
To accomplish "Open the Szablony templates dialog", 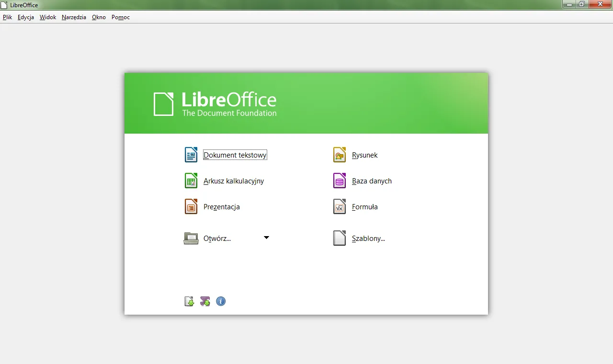I will 368,239.
